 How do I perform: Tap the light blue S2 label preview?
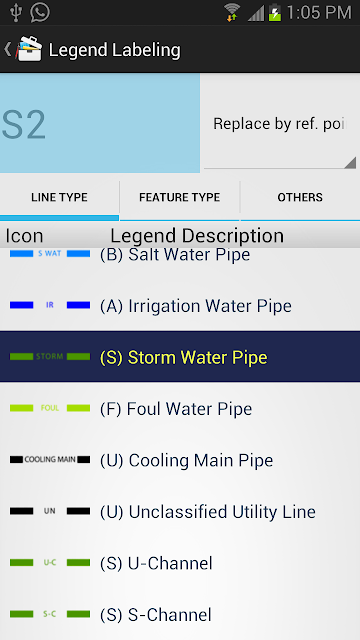click(100, 123)
